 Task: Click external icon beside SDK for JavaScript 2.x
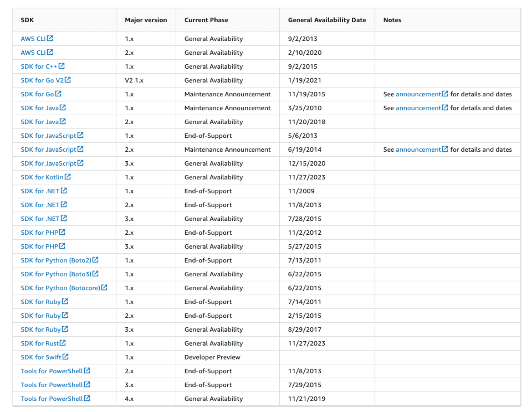point(80,149)
